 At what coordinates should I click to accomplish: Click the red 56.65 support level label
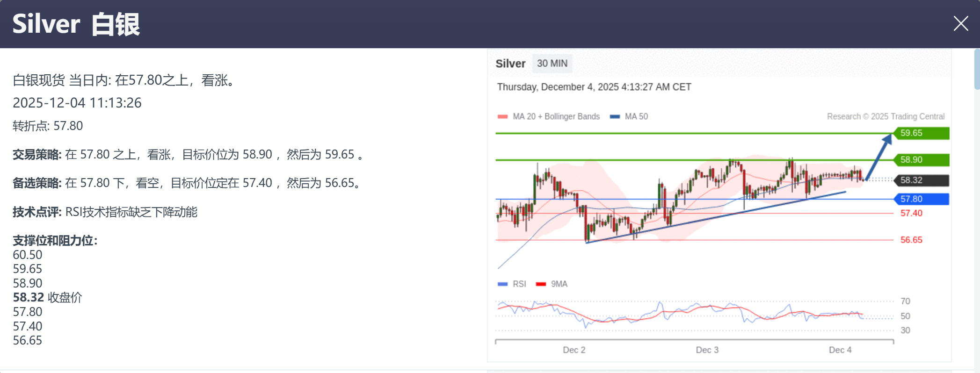[x=911, y=240]
